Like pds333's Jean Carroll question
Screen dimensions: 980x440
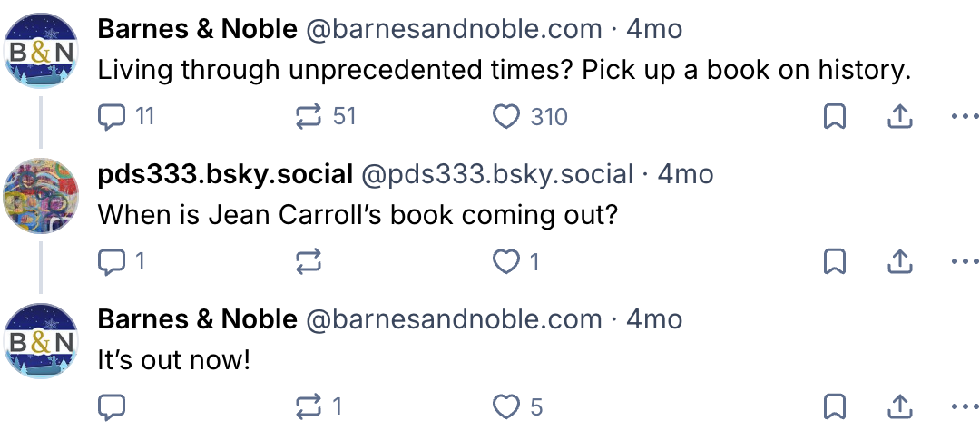point(505,262)
